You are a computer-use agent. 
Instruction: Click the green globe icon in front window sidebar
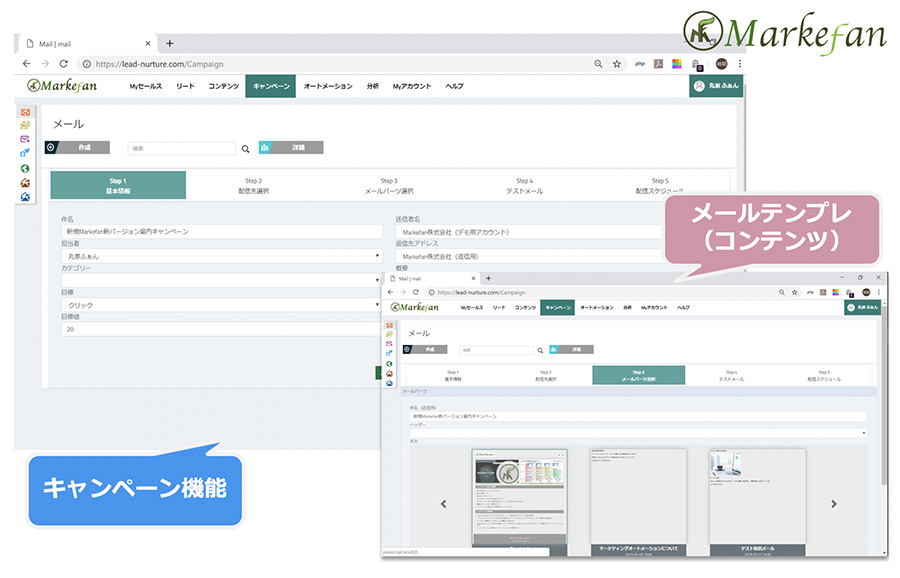tap(389, 363)
